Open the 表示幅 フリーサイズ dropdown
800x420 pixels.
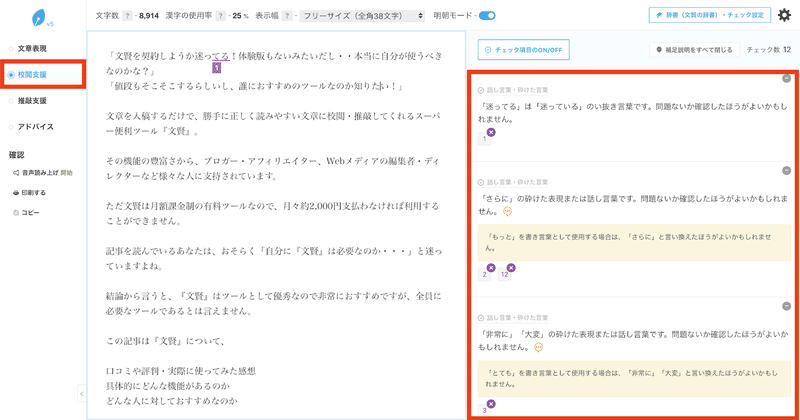pyautogui.click(x=362, y=16)
